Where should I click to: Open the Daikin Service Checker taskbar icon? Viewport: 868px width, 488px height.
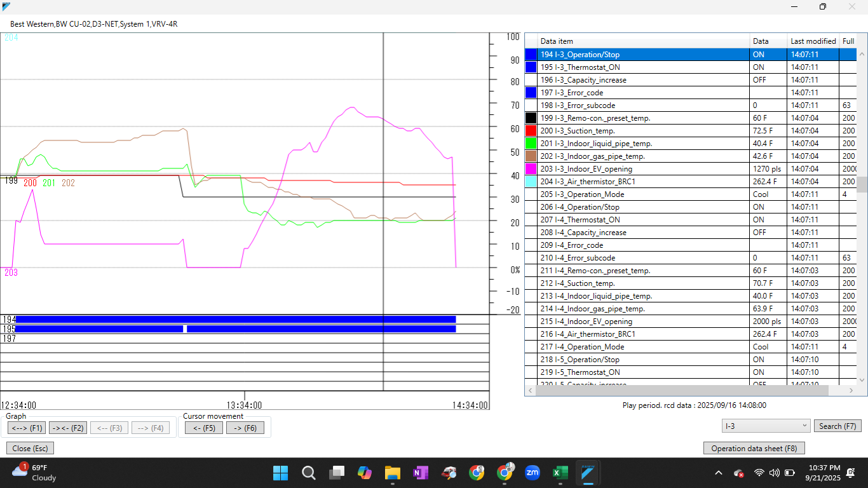[x=588, y=473]
